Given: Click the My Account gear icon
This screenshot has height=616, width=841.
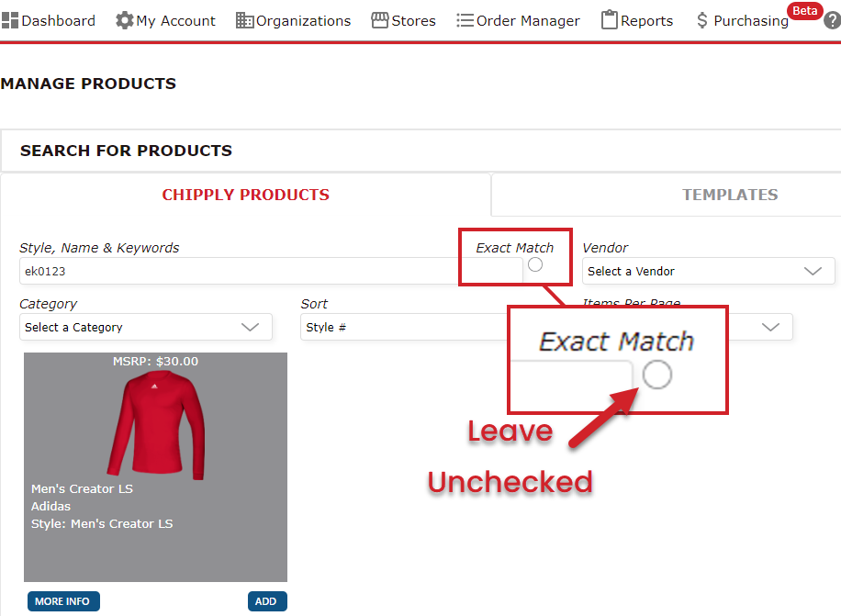Looking at the screenshot, I should click(125, 20).
